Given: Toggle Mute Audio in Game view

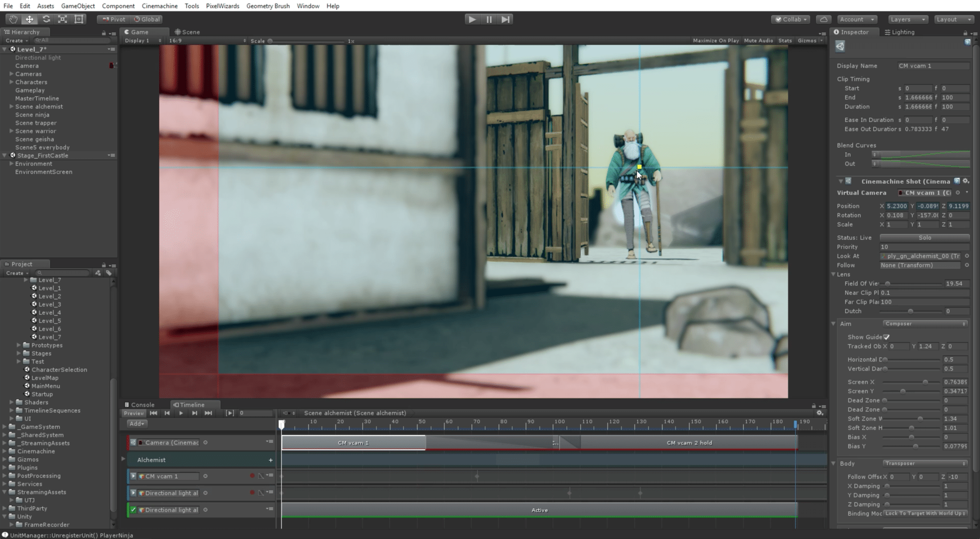Looking at the screenshot, I should (759, 41).
